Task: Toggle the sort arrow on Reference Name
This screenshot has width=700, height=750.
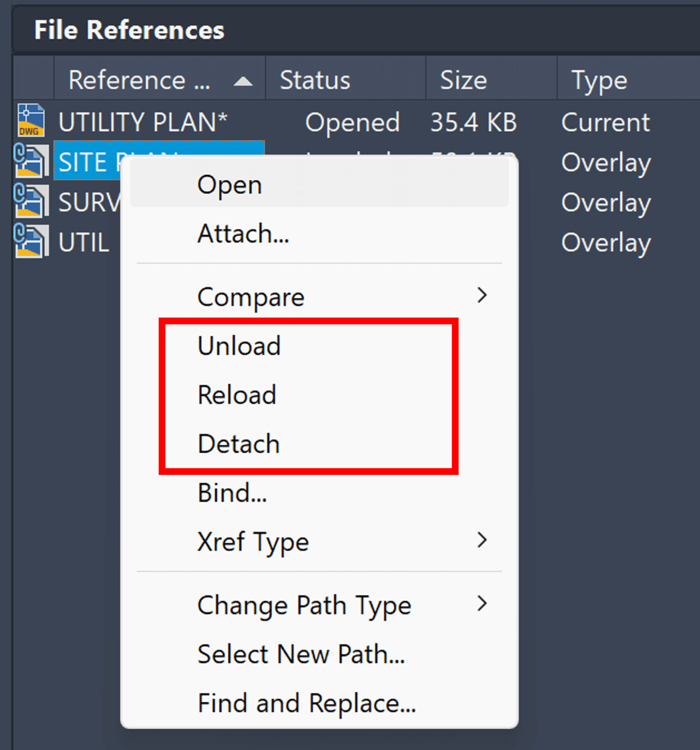Action: (243, 80)
